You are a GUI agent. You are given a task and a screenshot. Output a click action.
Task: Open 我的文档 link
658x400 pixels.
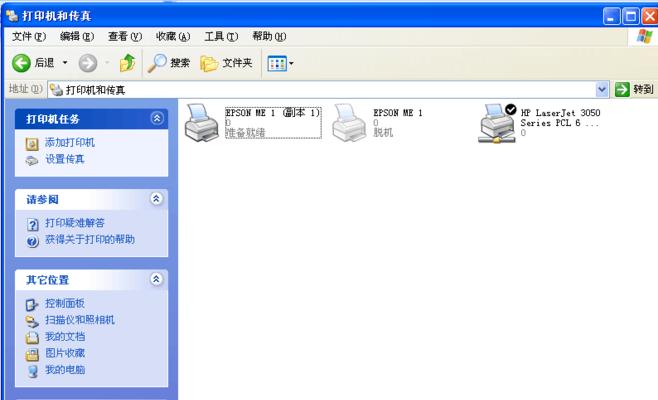pos(65,337)
